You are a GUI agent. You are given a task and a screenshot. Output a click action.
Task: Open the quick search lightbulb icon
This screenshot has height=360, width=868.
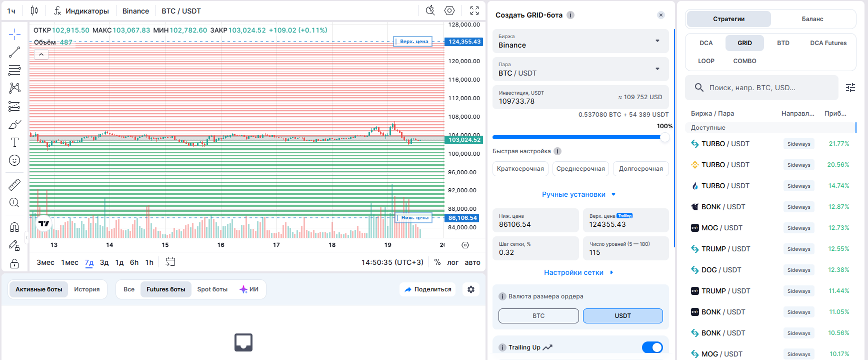click(x=430, y=11)
